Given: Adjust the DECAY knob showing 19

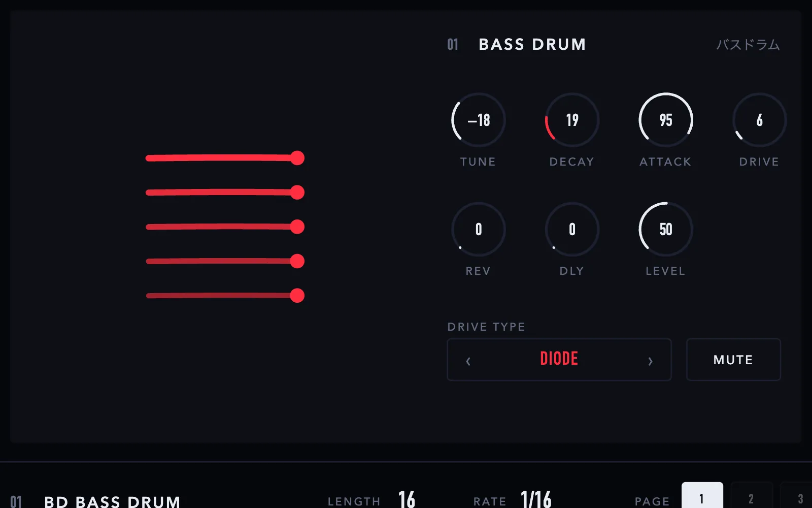Looking at the screenshot, I should [x=572, y=120].
